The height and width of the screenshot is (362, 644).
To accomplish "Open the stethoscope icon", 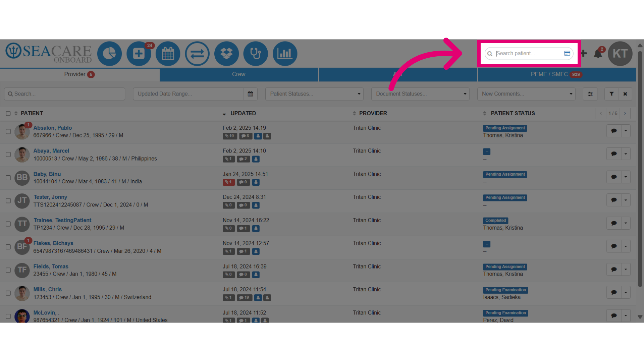I will pos(256,54).
